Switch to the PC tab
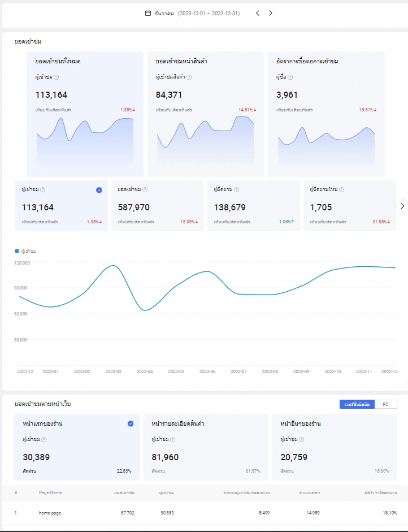 (x=385, y=404)
